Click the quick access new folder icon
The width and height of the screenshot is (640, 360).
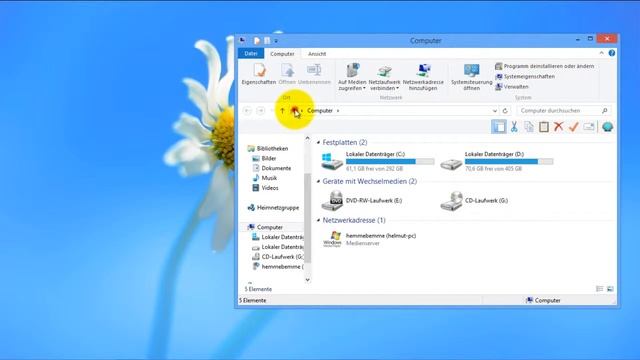click(267, 40)
